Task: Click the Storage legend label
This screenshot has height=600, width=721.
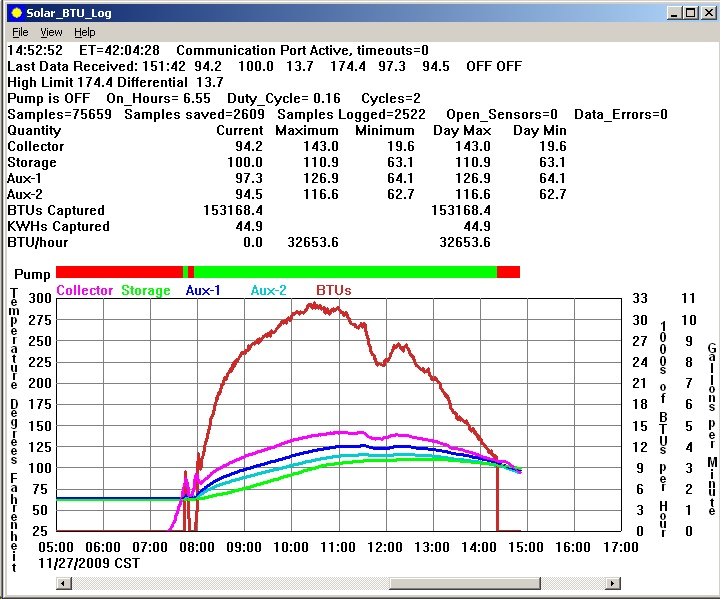Action: coord(146,291)
